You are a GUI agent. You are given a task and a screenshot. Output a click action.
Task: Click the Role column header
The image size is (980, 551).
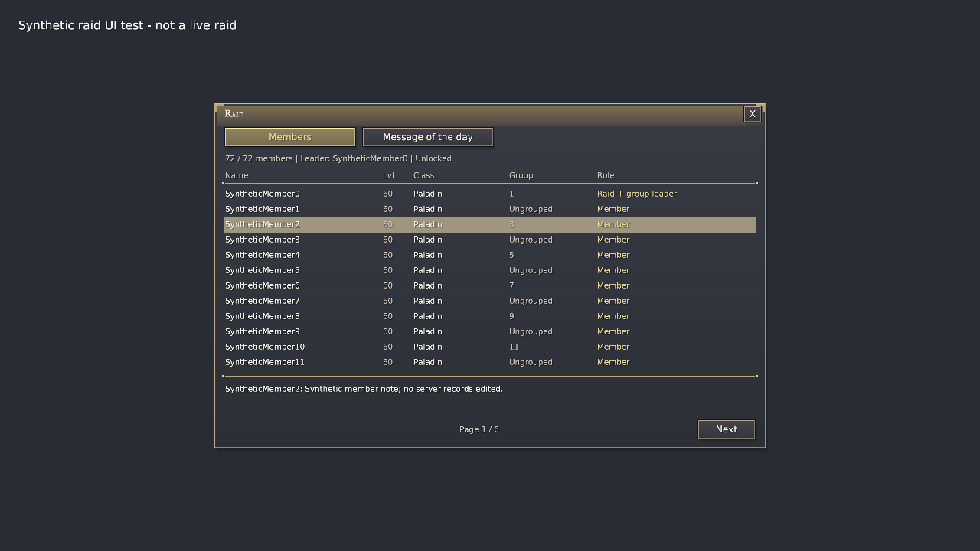tap(606, 175)
